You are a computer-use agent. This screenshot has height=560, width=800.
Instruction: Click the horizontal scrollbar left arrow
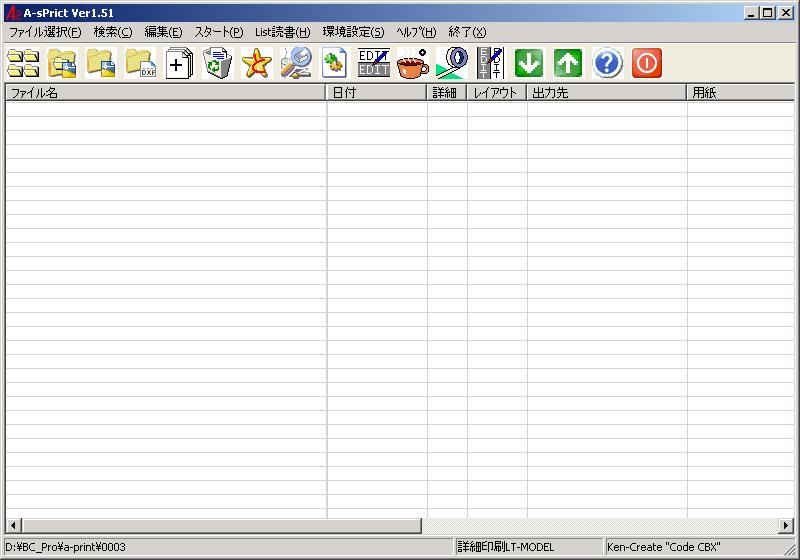[13, 526]
